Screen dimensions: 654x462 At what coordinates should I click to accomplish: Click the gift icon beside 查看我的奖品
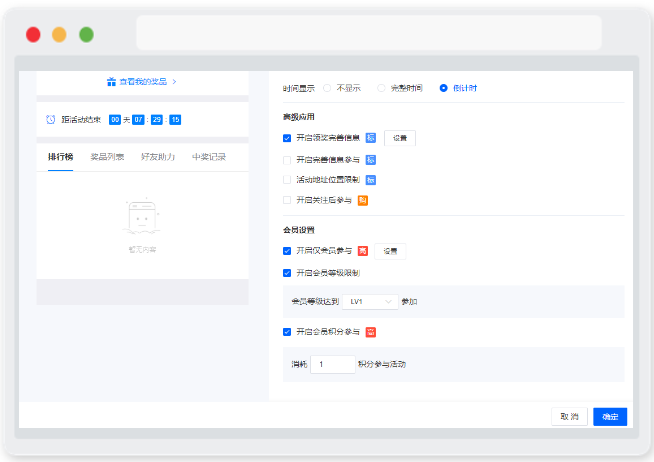(111, 82)
